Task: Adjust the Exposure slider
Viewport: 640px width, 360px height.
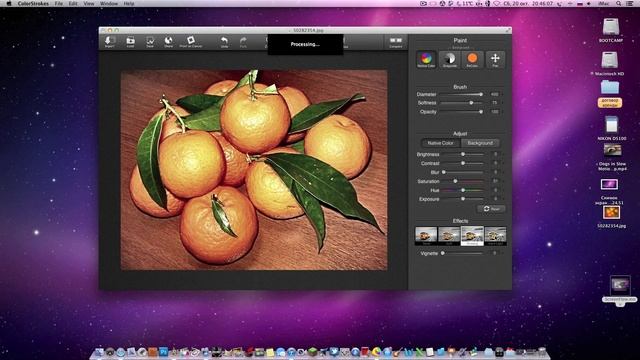Action: 463,199
